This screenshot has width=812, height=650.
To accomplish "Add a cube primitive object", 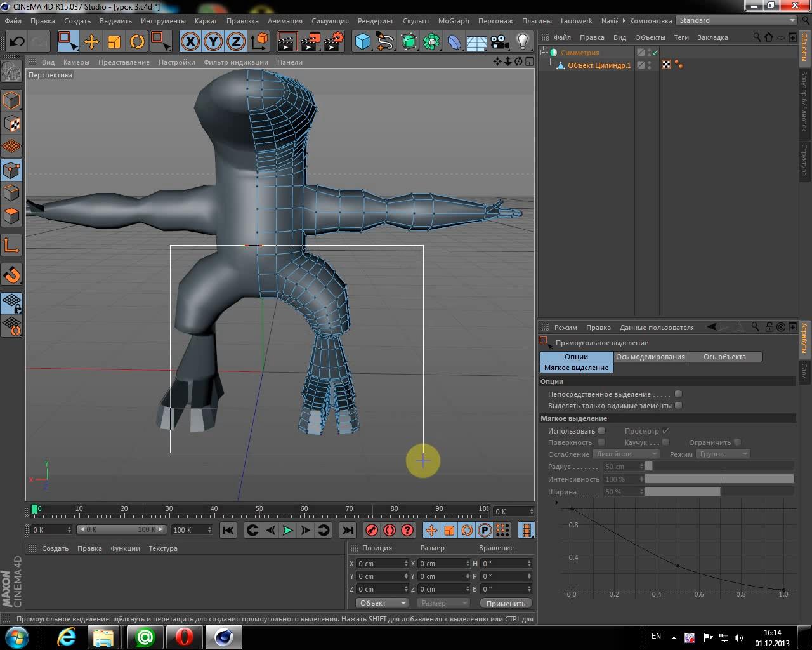I will pos(362,42).
